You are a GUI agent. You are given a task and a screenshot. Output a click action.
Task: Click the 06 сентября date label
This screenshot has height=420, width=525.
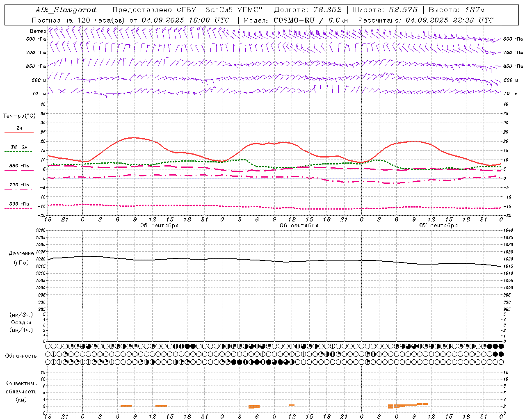click(x=299, y=225)
